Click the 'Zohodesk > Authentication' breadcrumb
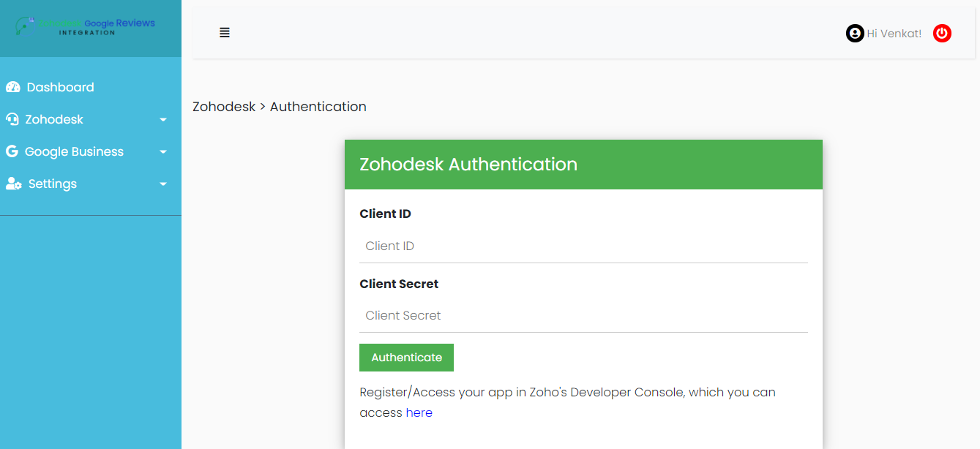Image resolution: width=980 pixels, height=449 pixels. pos(280,107)
